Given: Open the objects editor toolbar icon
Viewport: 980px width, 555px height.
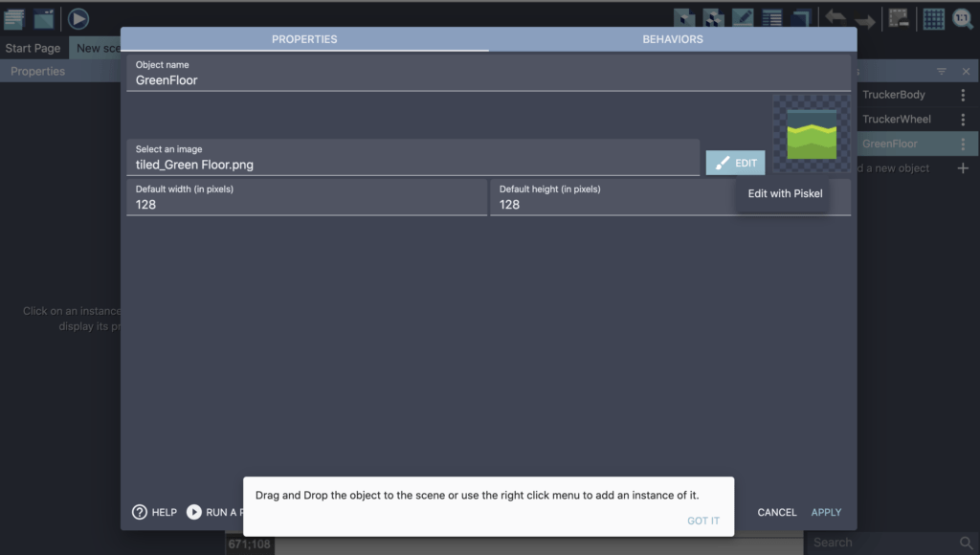Looking at the screenshot, I should (x=684, y=18).
